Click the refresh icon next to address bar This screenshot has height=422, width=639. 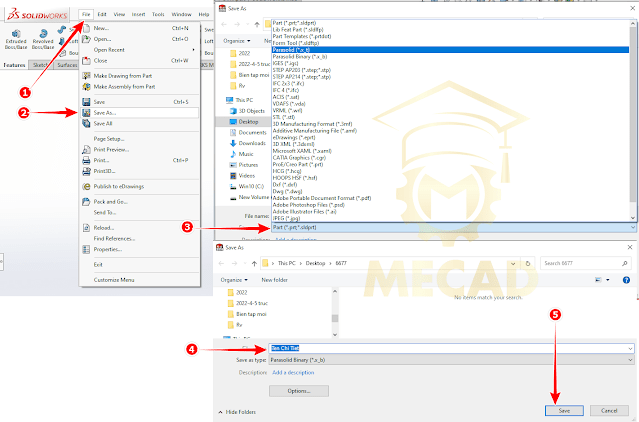click(528, 264)
